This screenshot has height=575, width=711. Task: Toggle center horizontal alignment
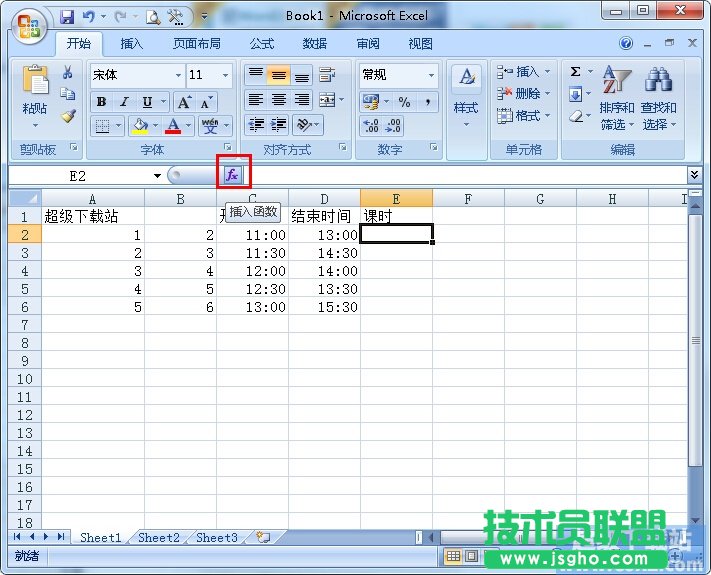pyautogui.click(x=278, y=100)
